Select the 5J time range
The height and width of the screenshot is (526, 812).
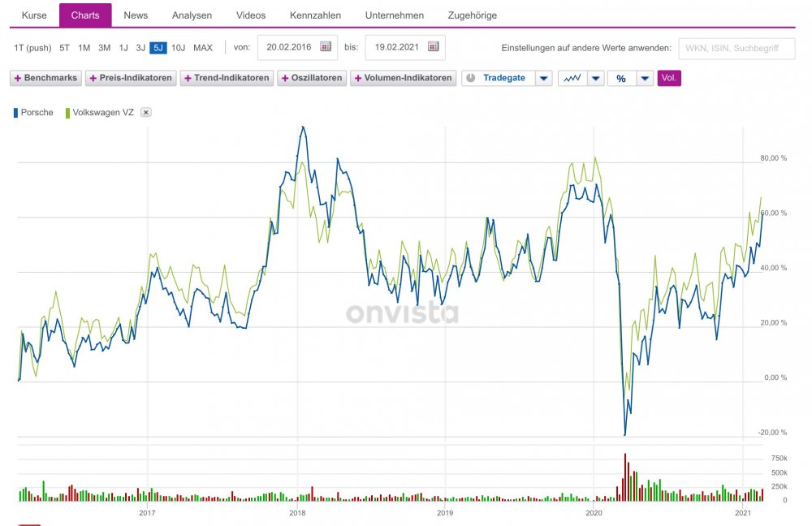tap(158, 48)
